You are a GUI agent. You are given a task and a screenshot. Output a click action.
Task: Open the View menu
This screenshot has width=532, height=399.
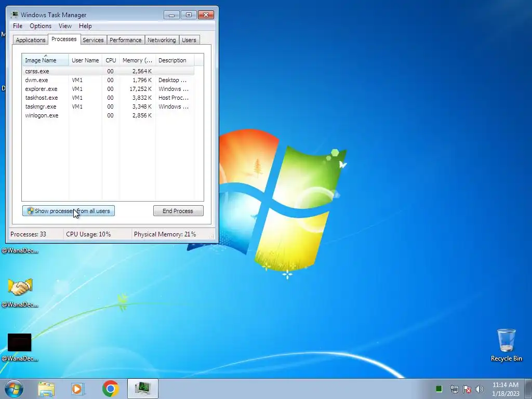coord(65,26)
